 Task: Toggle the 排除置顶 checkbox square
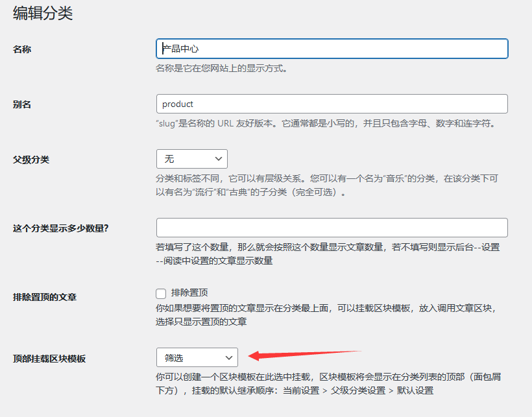[161, 293]
